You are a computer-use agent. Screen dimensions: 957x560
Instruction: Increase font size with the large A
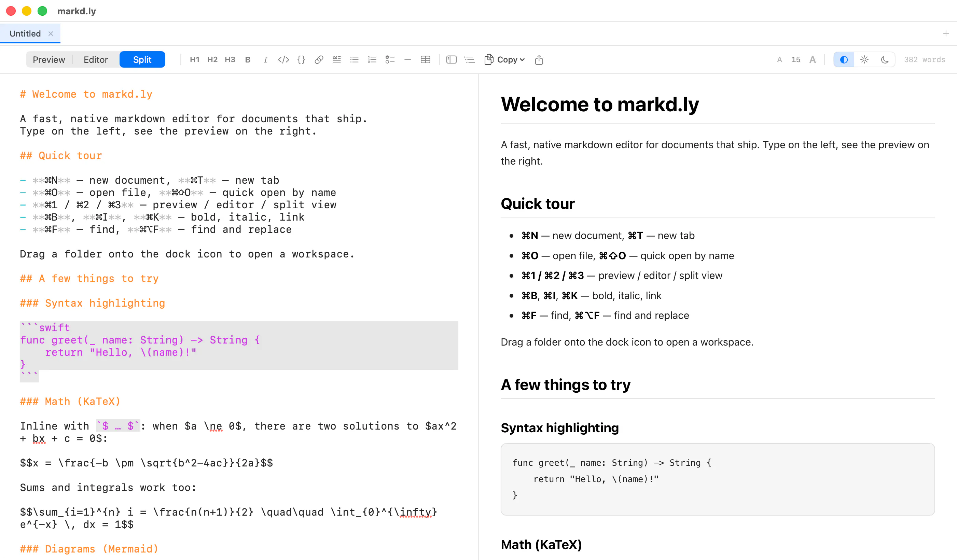[x=812, y=60]
